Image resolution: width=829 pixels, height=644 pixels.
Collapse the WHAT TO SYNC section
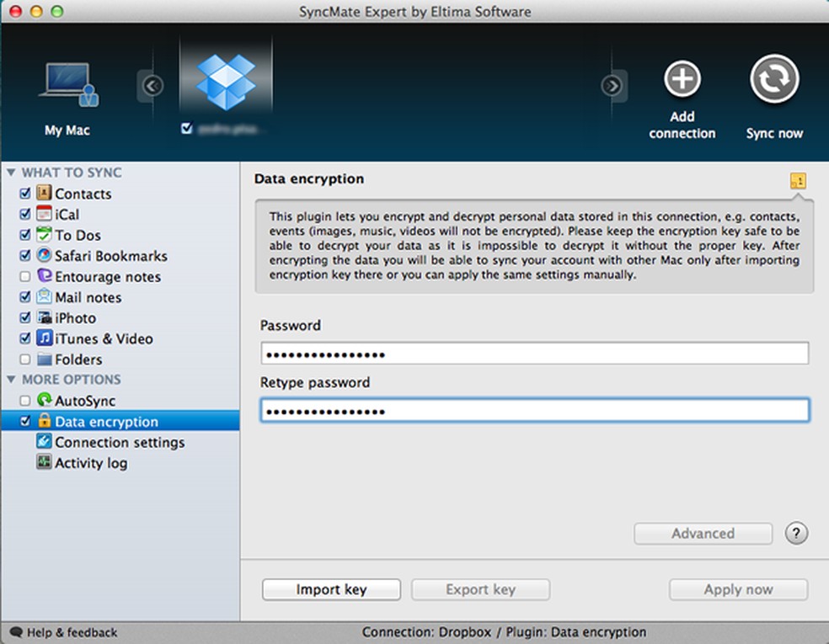[x=11, y=173]
